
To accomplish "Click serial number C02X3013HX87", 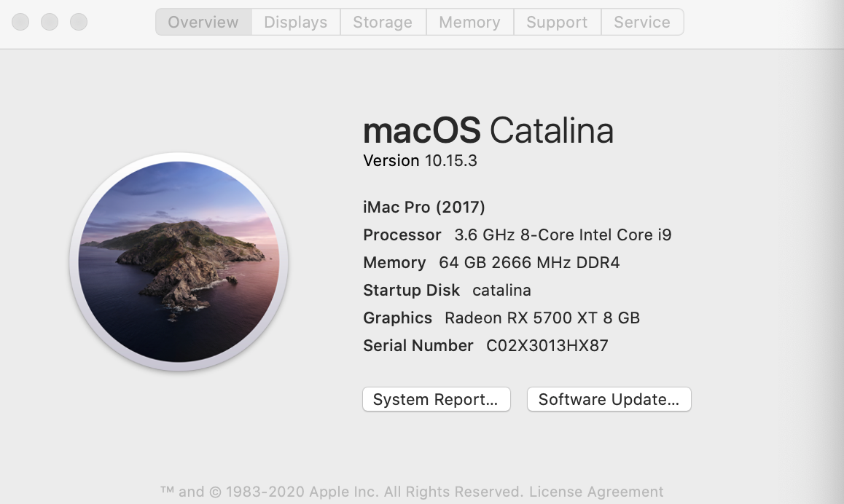I will [x=547, y=345].
